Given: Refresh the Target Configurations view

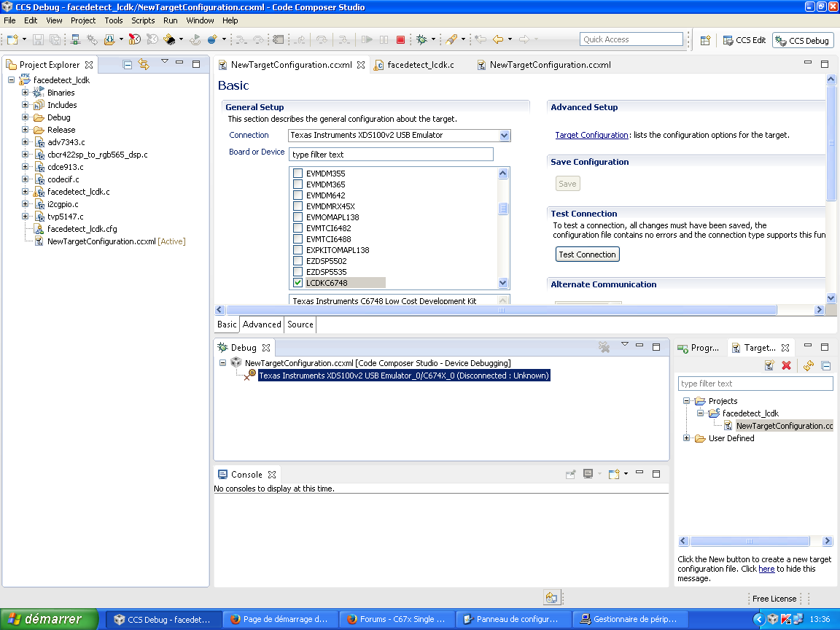Looking at the screenshot, I should 808,366.
